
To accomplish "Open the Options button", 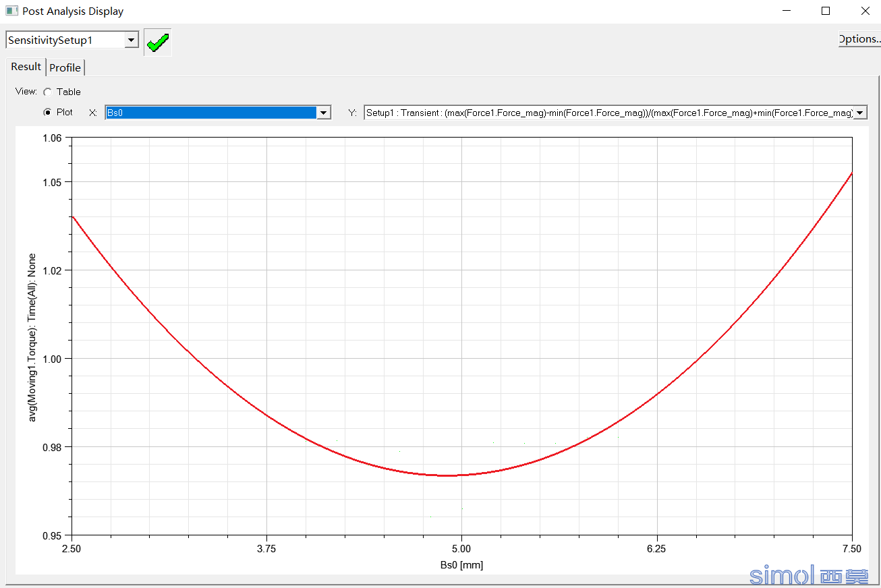I will 859,39.
